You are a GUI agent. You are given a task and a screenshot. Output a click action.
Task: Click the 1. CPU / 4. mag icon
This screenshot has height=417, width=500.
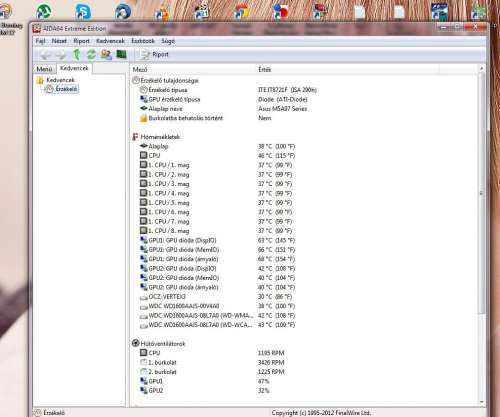(x=144, y=193)
